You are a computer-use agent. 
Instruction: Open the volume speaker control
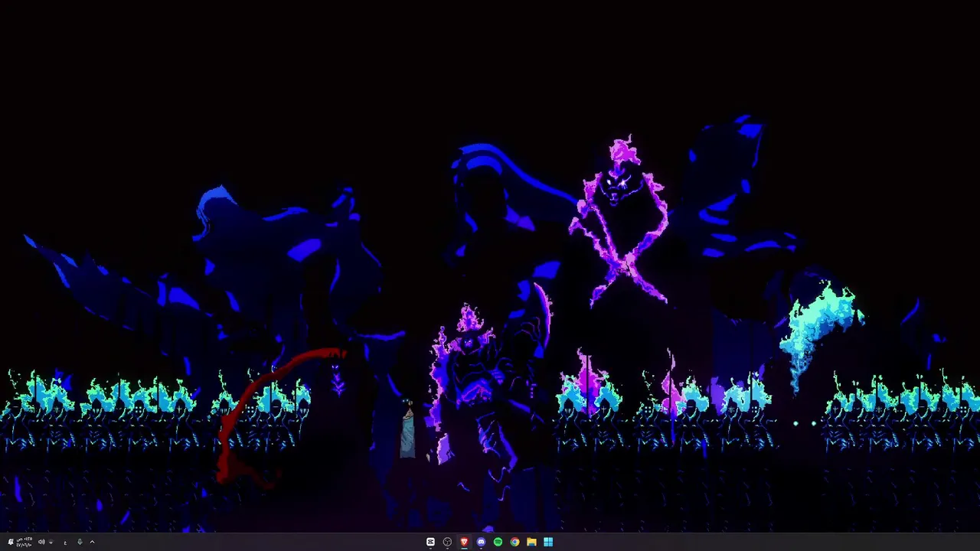pos(41,542)
